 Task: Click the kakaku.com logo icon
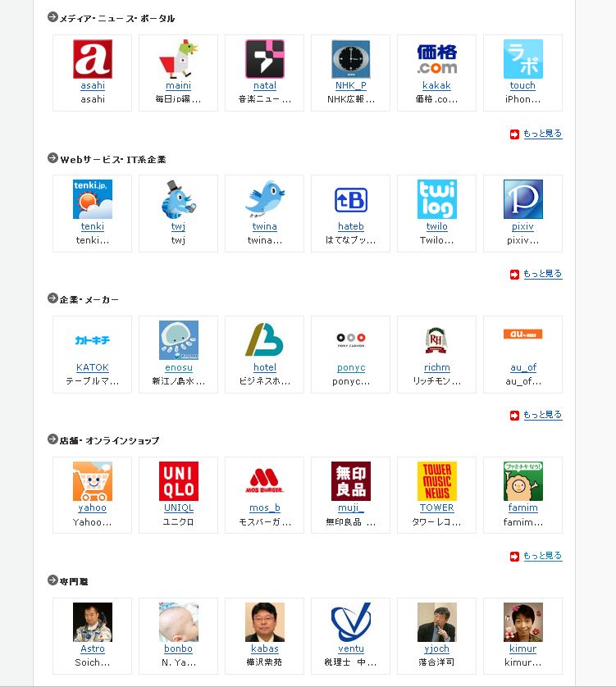[436, 59]
